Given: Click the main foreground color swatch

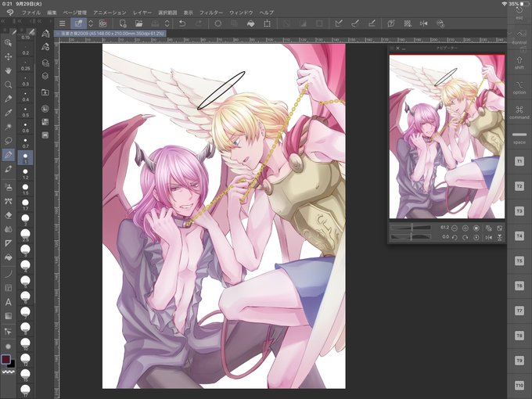Looking at the screenshot, I should click(x=5, y=359).
